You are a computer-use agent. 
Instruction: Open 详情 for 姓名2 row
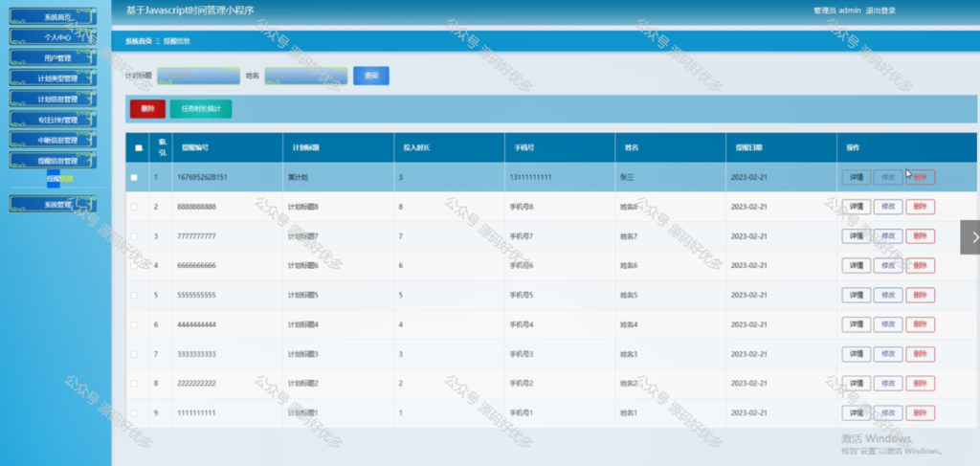(857, 384)
